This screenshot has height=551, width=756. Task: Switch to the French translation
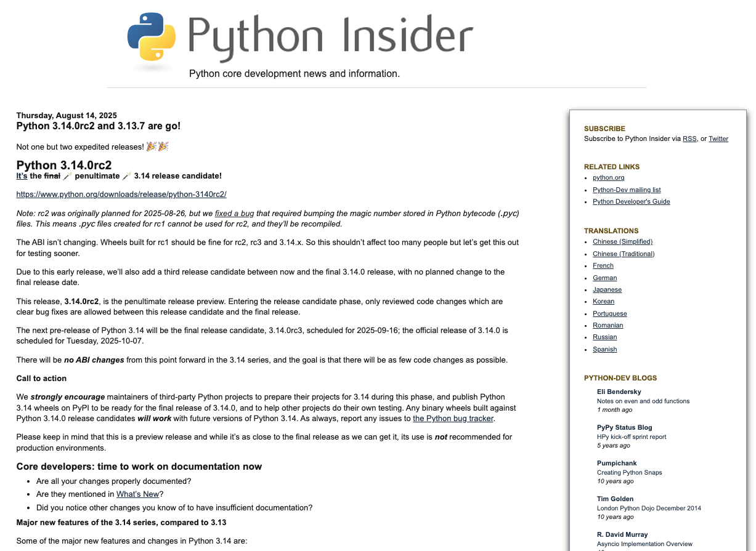coord(603,265)
